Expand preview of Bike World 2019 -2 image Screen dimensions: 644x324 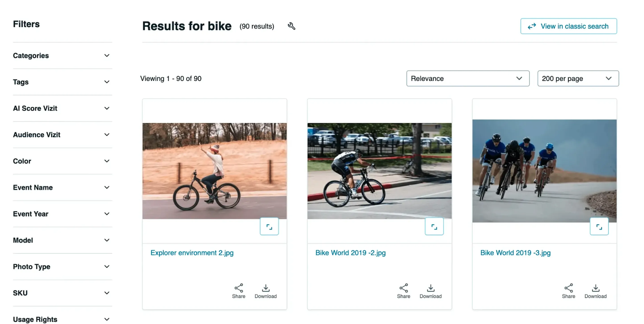pos(434,227)
